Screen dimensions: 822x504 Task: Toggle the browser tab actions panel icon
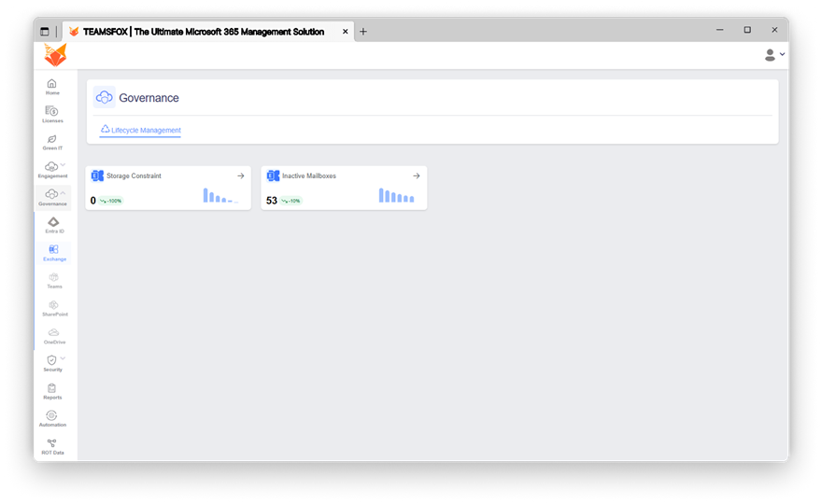[x=45, y=32]
